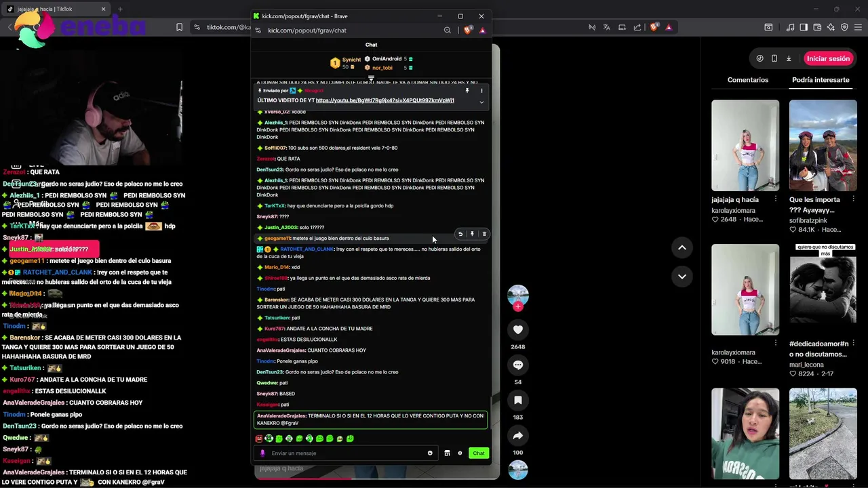The height and width of the screenshot is (488, 868).
Task: Select the first red emote in the quick emote row
Action: point(259,439)
